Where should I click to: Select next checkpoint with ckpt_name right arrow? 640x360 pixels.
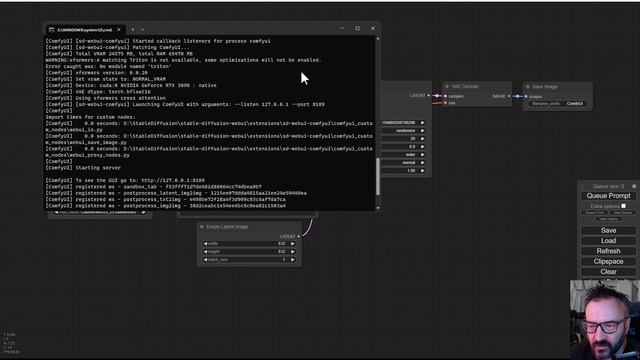[144, 213]
